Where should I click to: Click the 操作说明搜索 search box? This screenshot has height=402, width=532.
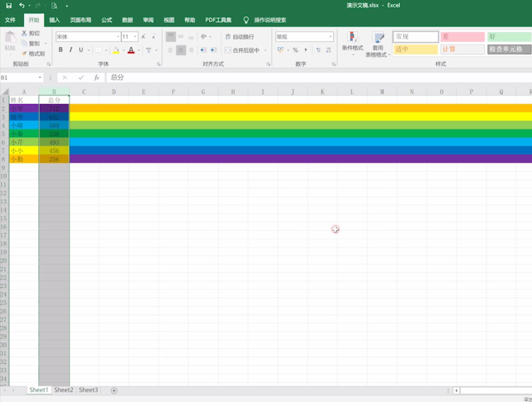pos(270,20)
